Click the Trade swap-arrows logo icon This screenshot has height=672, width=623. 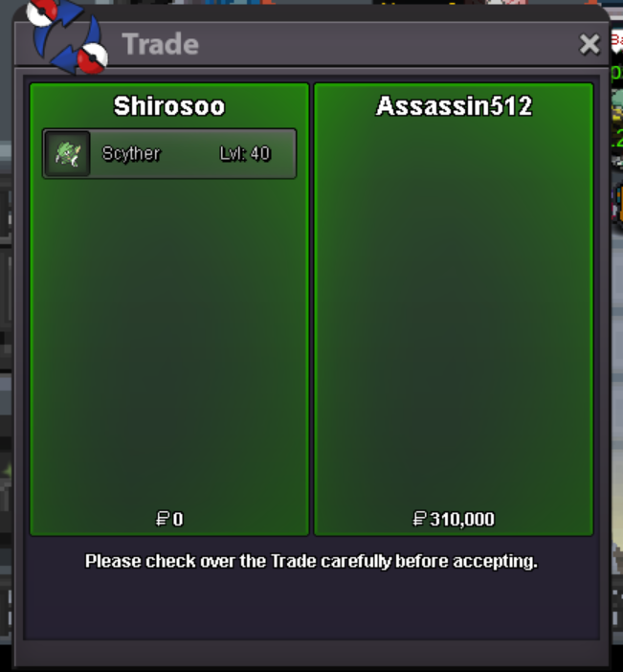pyautogui.click(x=67, y=37)
